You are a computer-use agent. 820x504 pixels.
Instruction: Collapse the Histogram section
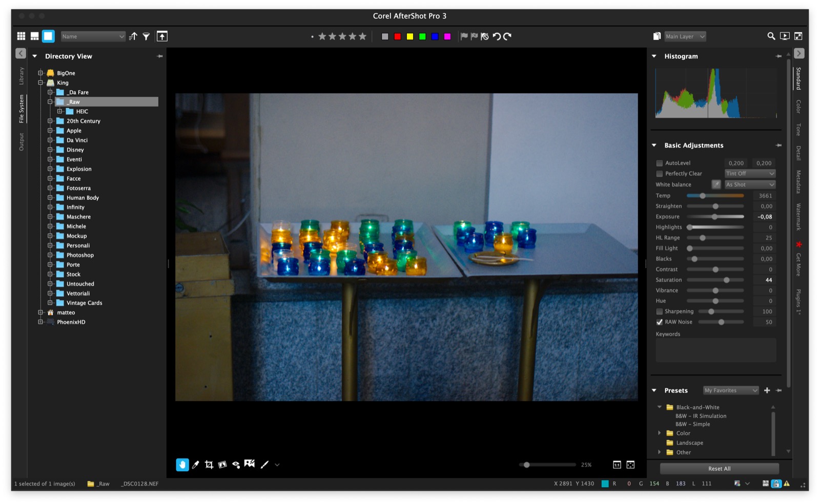point(654,56)
